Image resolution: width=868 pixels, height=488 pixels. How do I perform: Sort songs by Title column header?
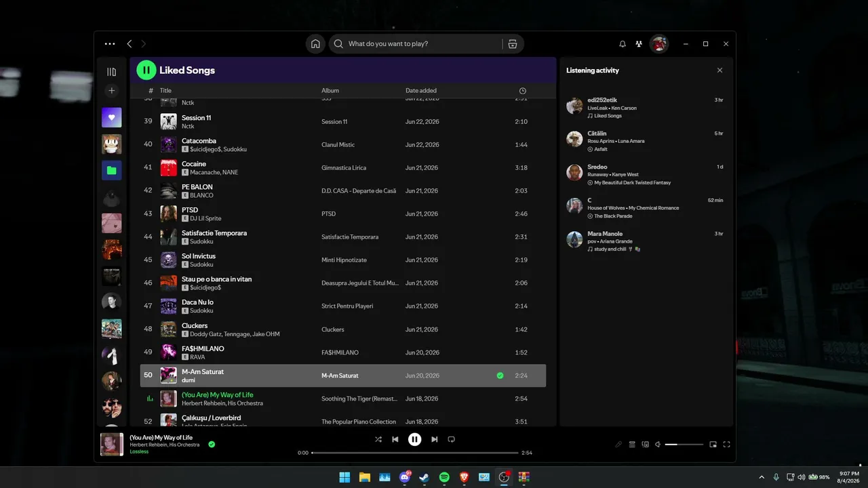(x=165, y=91)
